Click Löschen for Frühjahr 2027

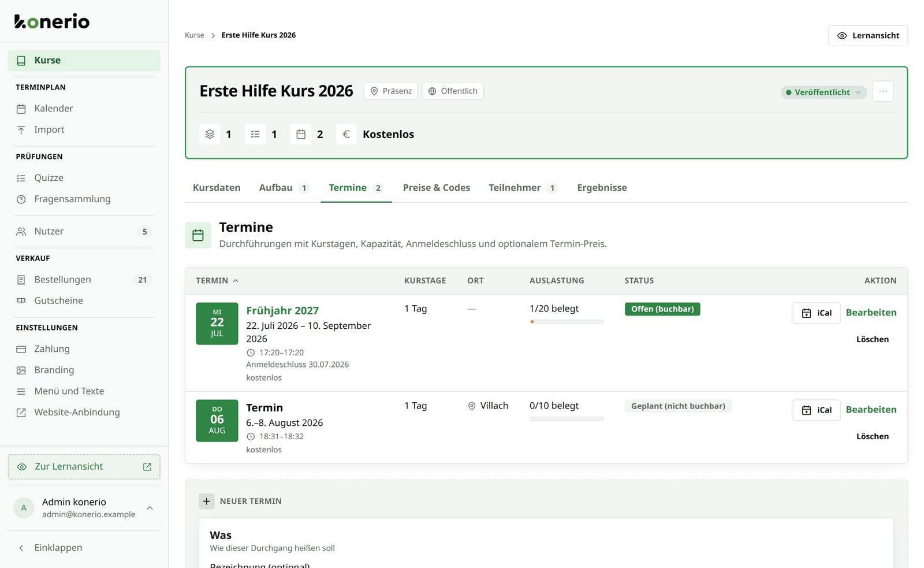coord(873,340)
